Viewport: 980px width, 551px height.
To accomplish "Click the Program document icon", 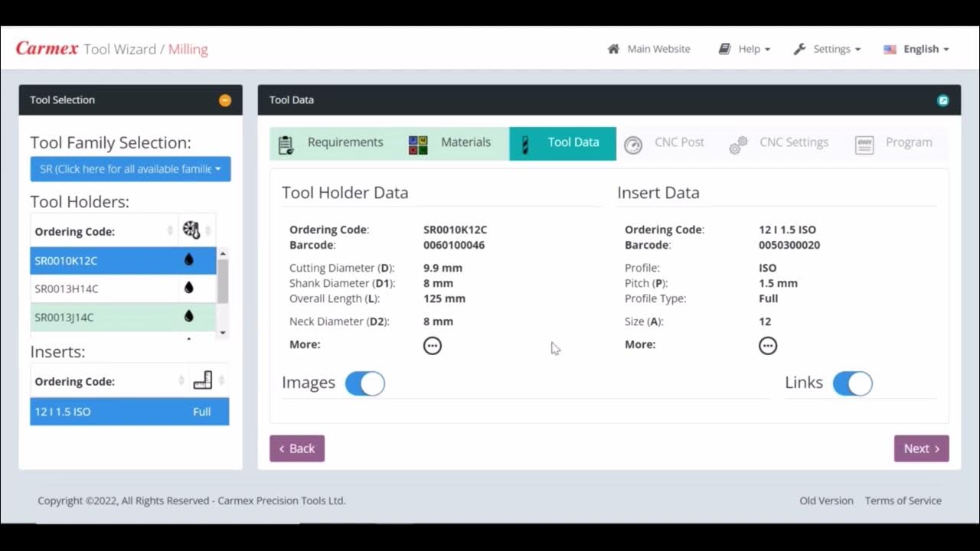I will coord(864,145).
